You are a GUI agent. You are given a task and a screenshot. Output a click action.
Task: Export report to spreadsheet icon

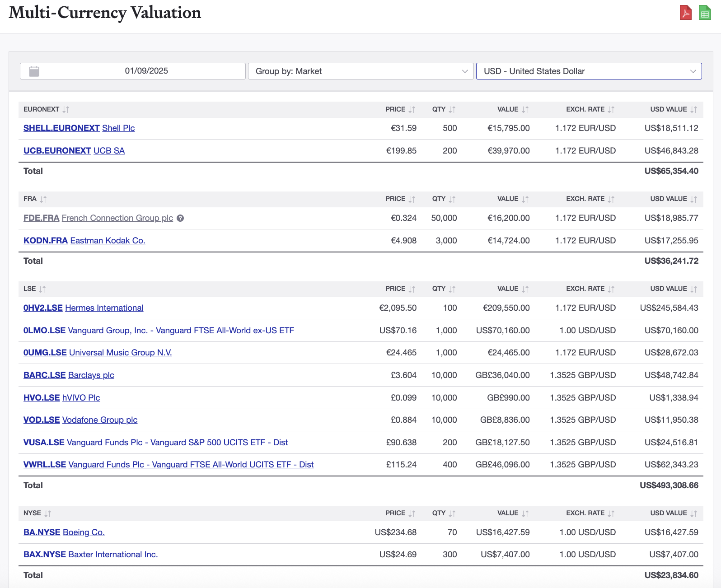point(704,13)
